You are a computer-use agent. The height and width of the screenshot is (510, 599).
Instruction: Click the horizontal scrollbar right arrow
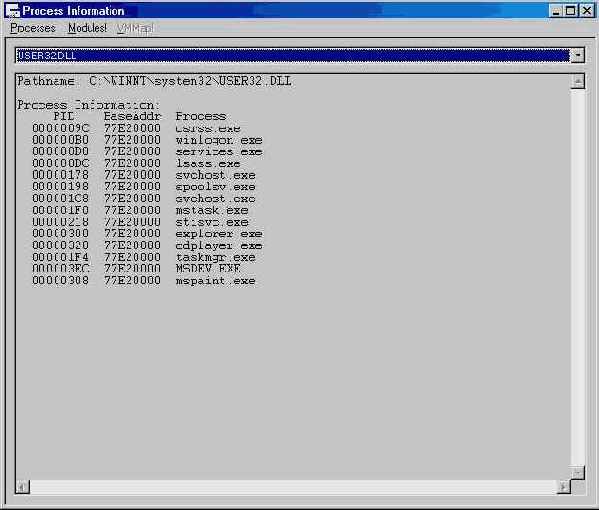(x=564, y=487)
